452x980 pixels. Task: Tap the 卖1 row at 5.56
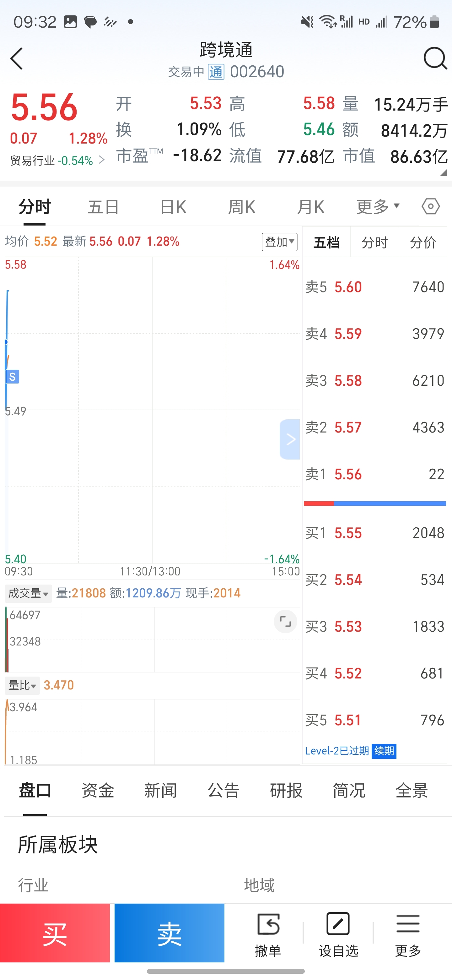[375, 474]
